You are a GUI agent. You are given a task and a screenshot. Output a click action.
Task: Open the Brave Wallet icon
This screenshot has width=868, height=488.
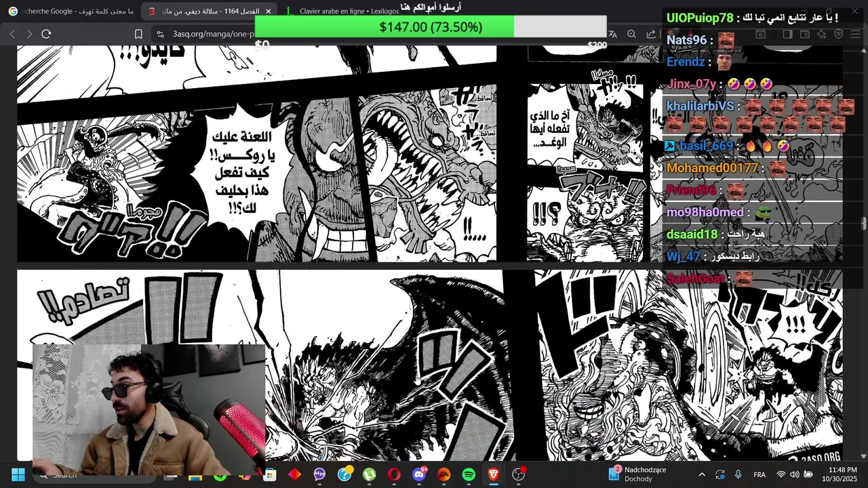click(805, 34)
